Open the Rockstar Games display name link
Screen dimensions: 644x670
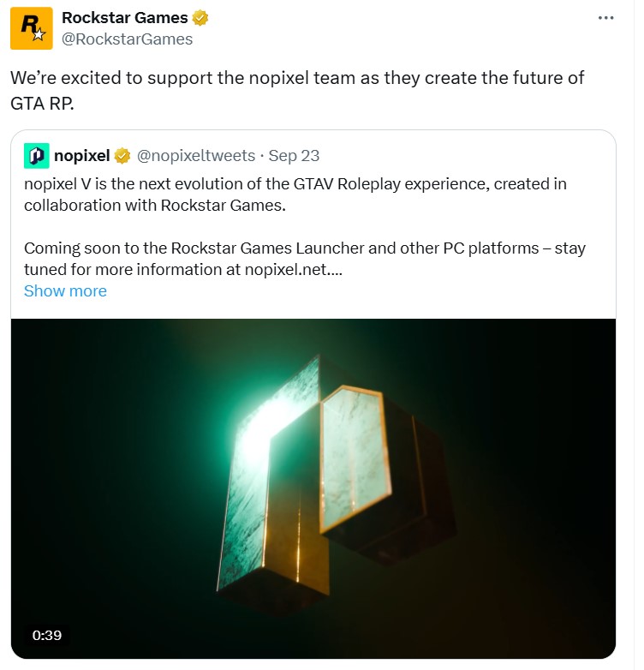[125, 18]
